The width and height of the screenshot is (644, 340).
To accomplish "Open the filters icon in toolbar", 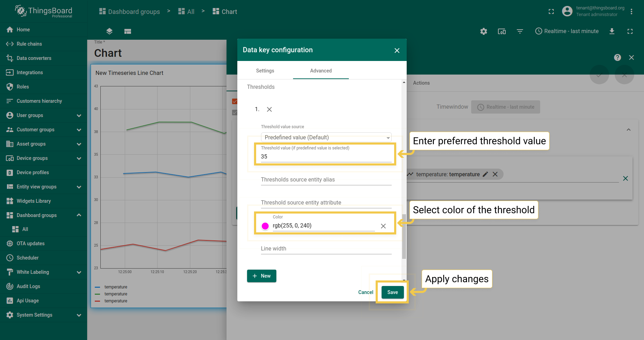I will [x=520, y=31].
